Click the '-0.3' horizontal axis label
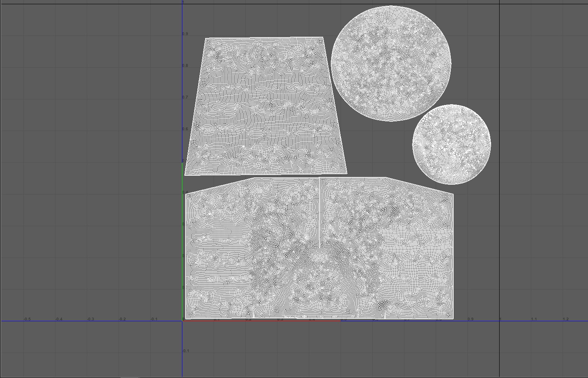 90,319
